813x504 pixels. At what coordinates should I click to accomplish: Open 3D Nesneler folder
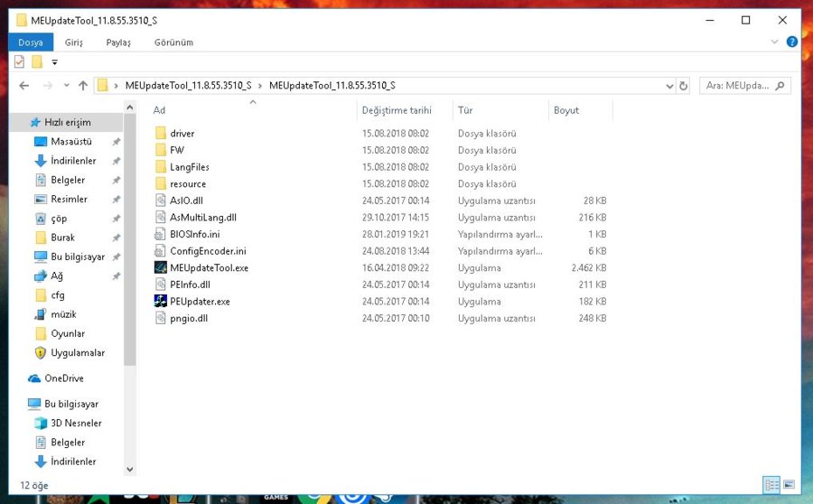point(76,423)
